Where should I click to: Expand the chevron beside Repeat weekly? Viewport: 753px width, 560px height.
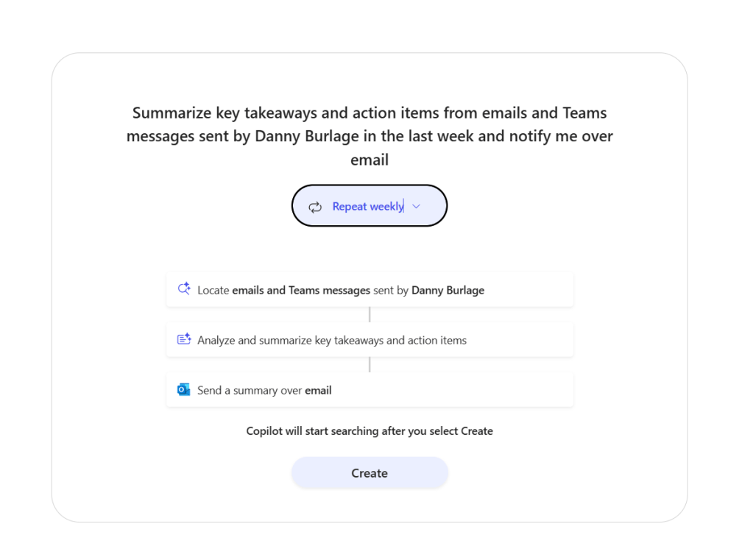pyautogui.click(x=417, y=207)
